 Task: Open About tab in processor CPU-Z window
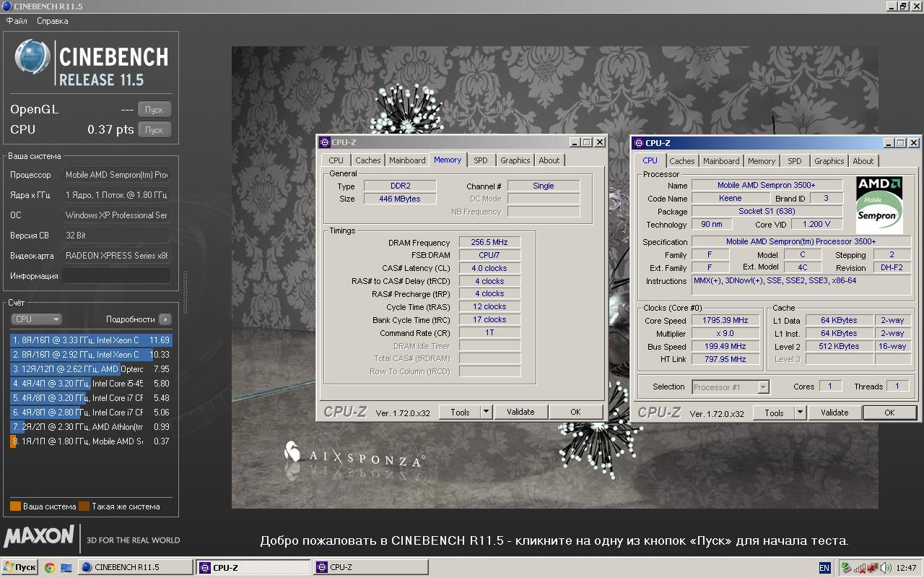click(x=863, y=161)
